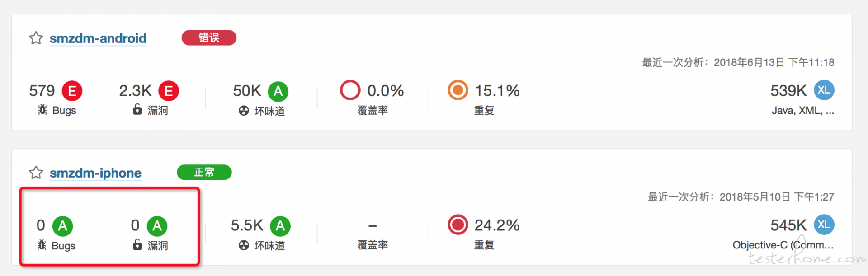Click the green A rating beside 50K
The image size is (868, 276).
coord(278,91)
